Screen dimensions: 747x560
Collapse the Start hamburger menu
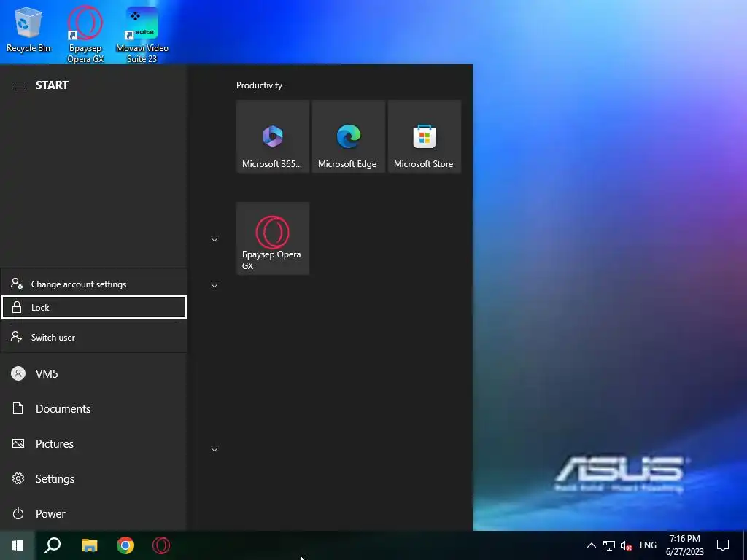[x=18, y=85]
